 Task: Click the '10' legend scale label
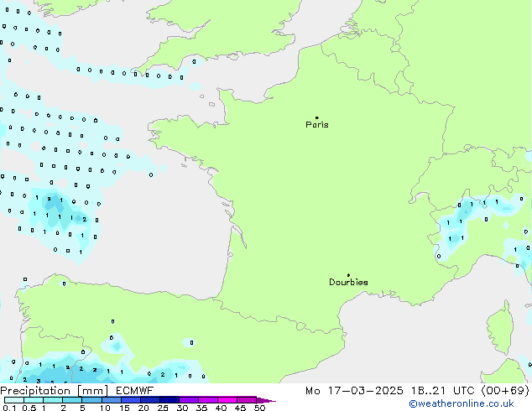(x=105, y=408)
